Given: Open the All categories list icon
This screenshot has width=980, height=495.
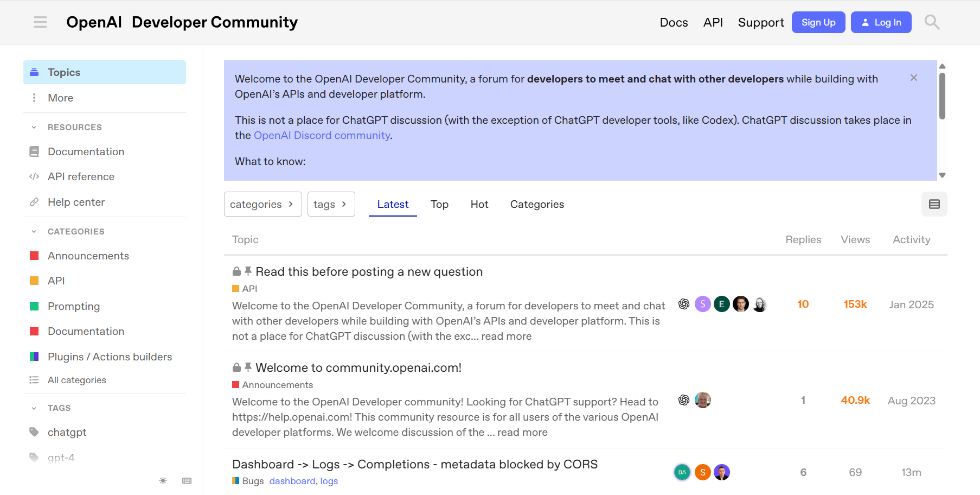Looking at the screenshot, I should click(34, 380).
